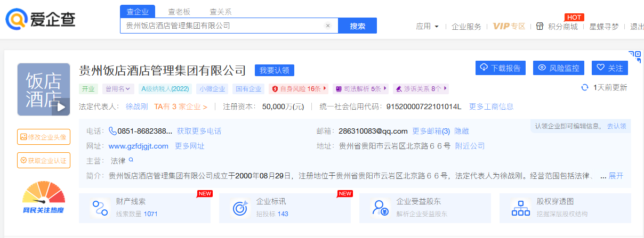Clear the search box with the X icon
644x238 pixels.
coord(328,26)
